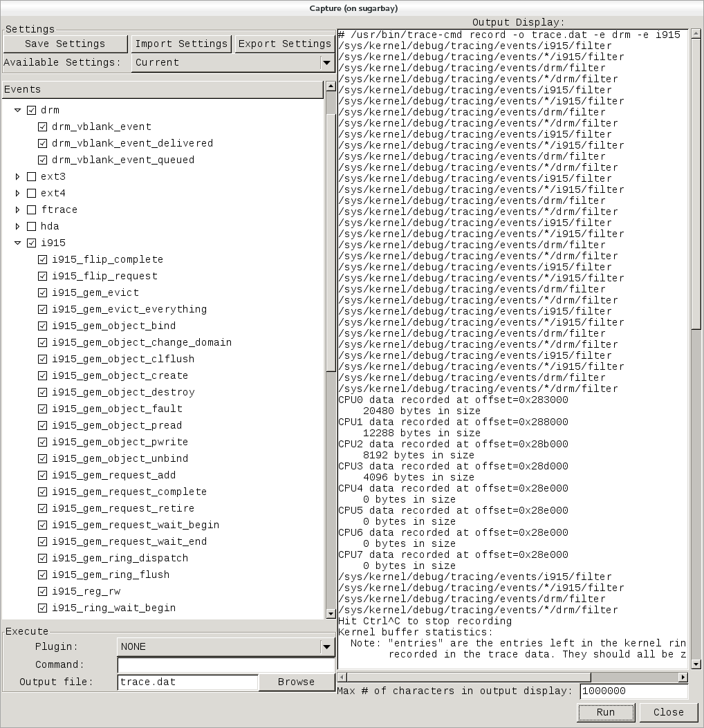Uncheck the i915_gem_object_create event
The width and height of the screenshot is (704, 728).
coord(42,375)
